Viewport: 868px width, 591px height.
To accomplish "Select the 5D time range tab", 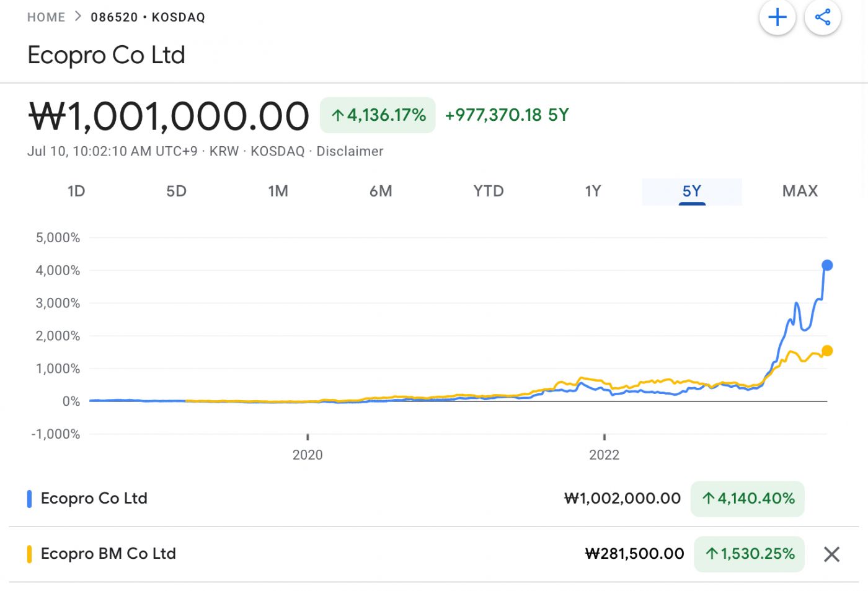I will [x=176, y=191].
